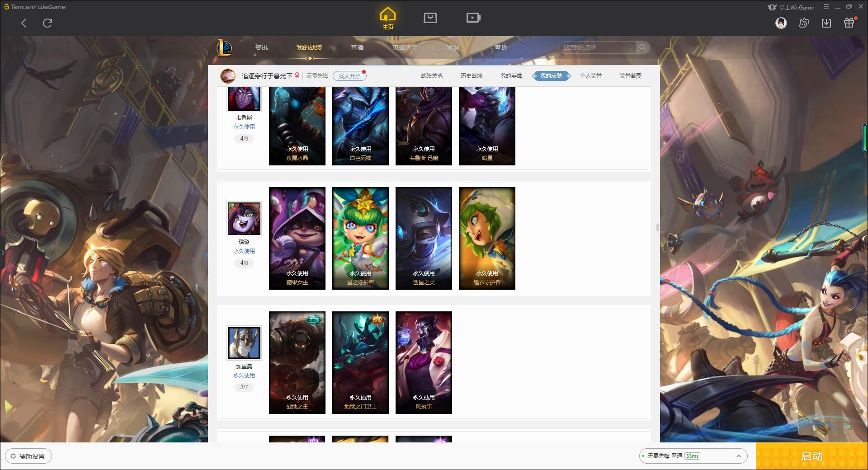Open the store bag icon in top bar
This screenshot has width=868, height=470.
(x=430, y=18)
